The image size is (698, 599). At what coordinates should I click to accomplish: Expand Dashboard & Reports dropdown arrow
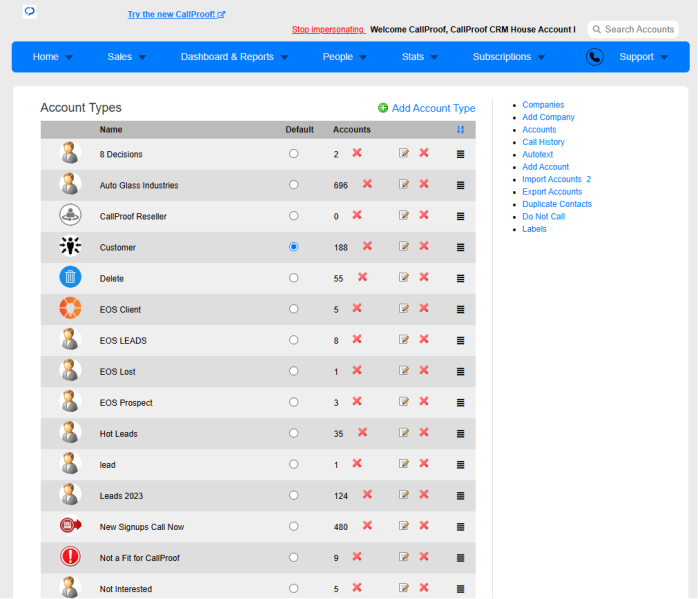[284, 57]
